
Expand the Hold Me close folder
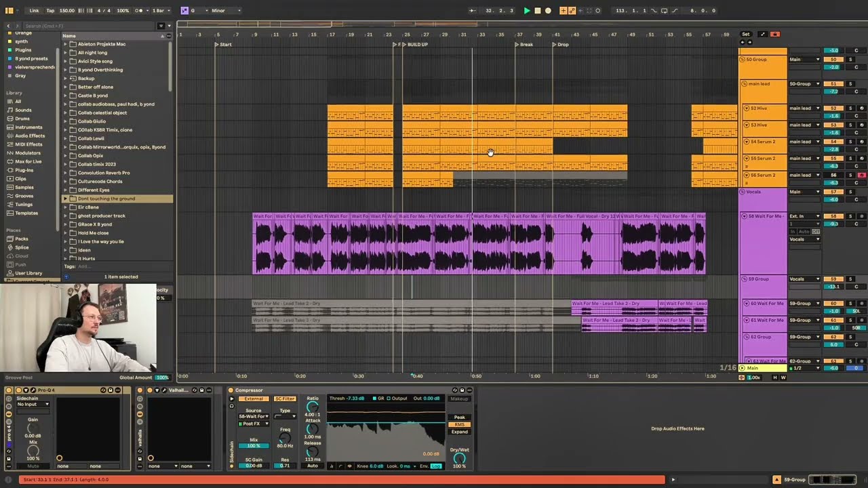[66, 233]
